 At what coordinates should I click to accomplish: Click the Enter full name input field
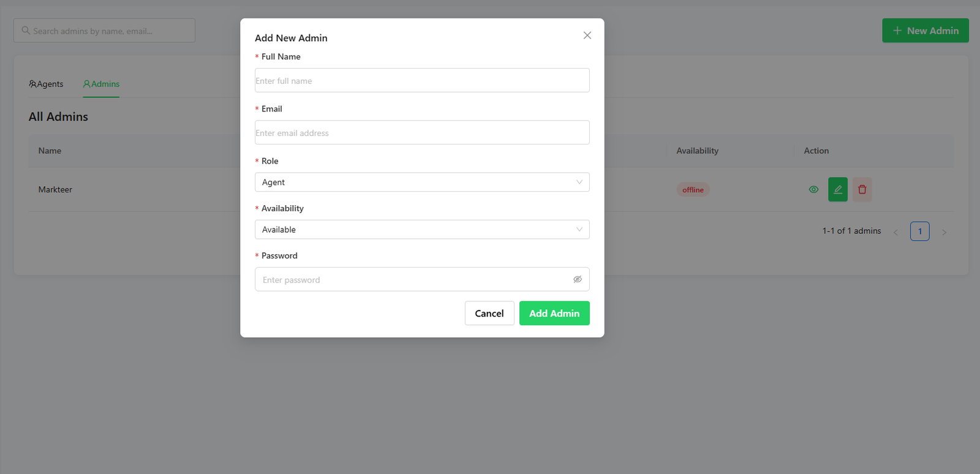tap(421, 80)
